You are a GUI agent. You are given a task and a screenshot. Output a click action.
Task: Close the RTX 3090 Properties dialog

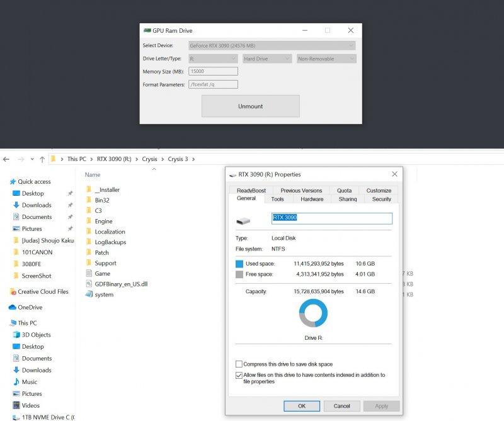tap(395, 174)
